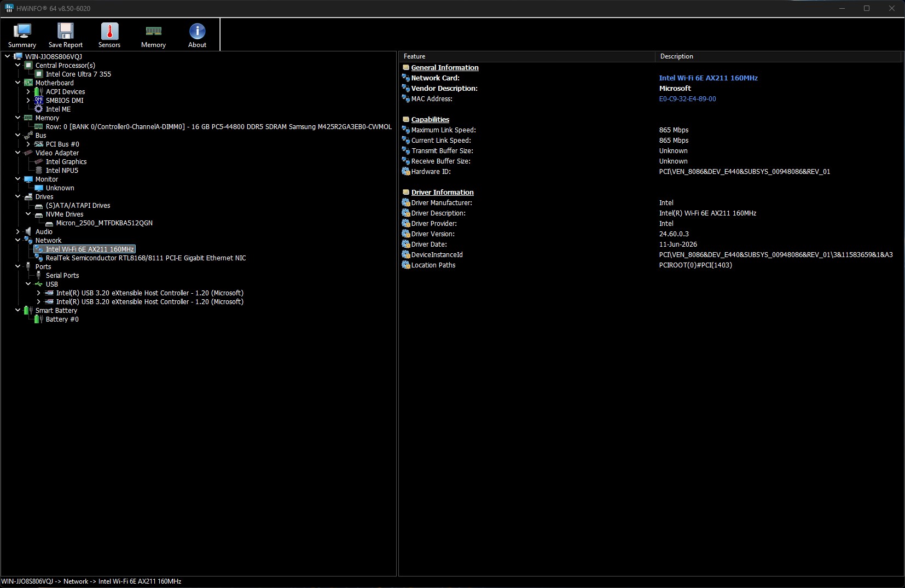Expand the PCI Bus #0 node
The image size is (905, 588).
click(28, 144)
